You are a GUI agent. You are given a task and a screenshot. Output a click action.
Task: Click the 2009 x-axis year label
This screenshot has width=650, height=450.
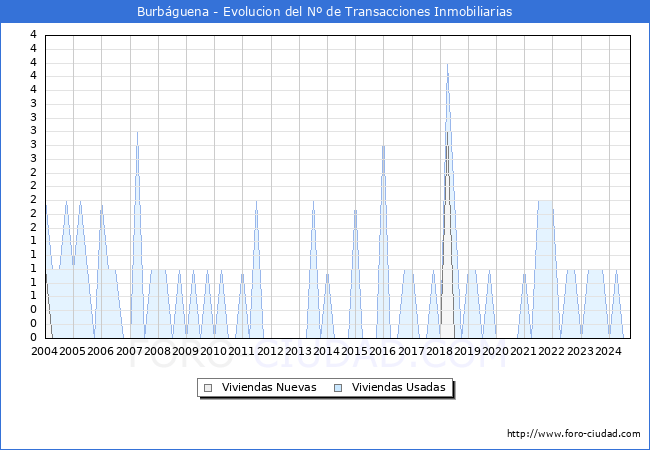click(x=185, y=351)
